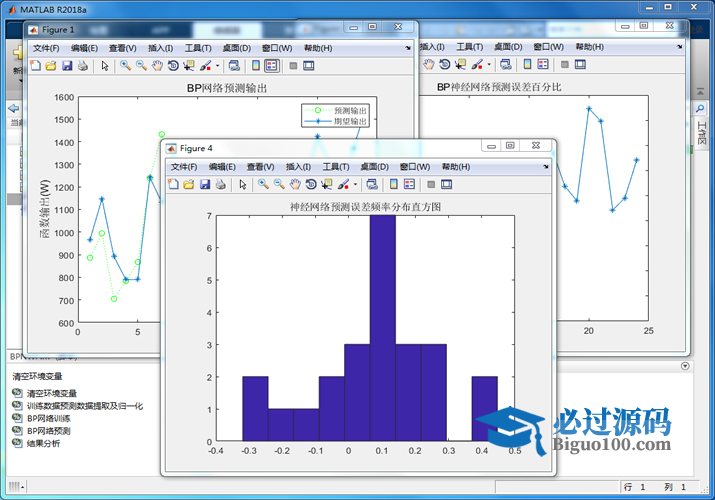Activate Zoom Out tool in Figure 4
Image resolution: width=715 pixels, height=500 pixels.
tap(279, 184)
